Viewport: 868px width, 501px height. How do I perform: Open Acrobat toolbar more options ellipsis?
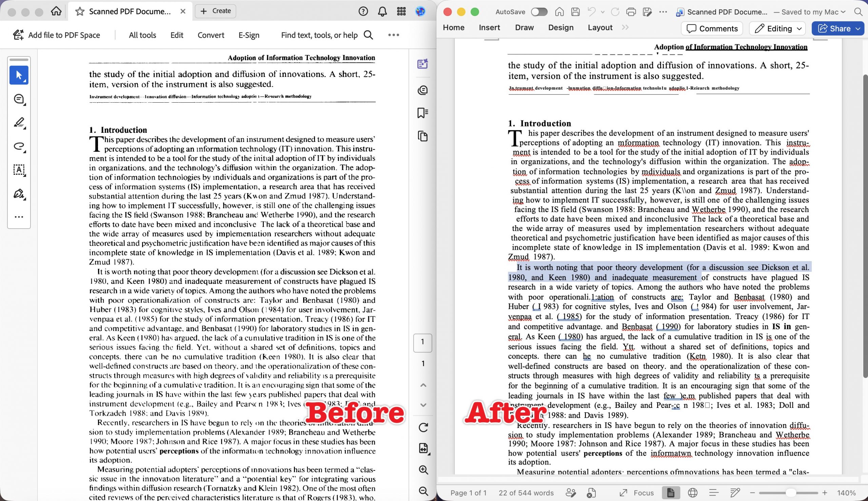[x=394, y=35]
